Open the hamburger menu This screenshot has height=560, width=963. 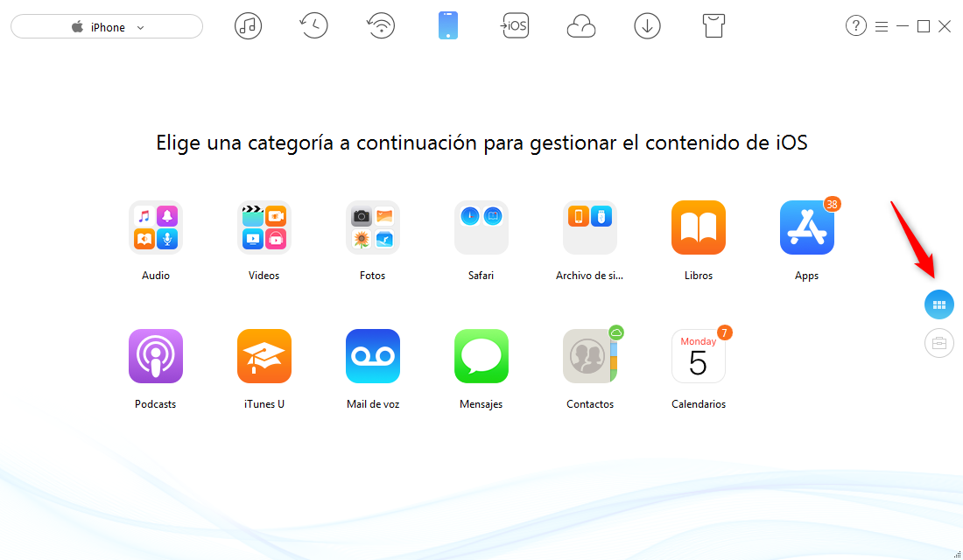(x=882, y=25)
